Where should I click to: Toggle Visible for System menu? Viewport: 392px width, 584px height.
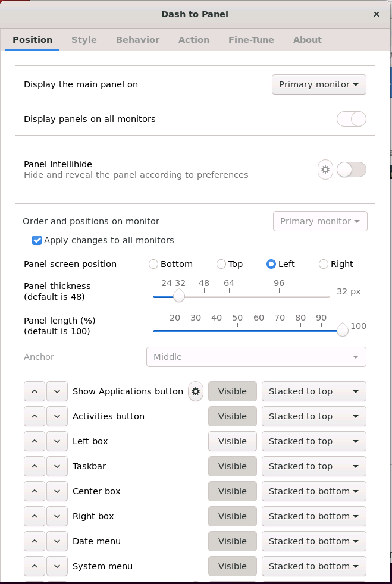point(233,566)
